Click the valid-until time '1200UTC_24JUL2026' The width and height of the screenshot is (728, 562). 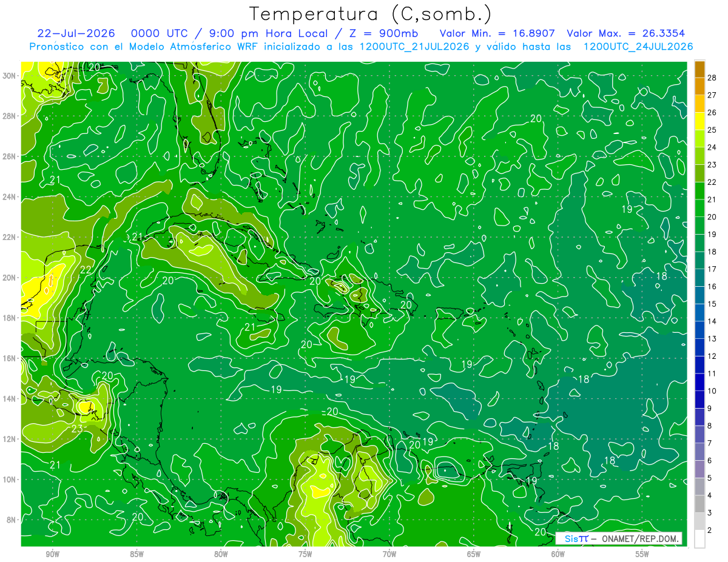[x=638, y=47]
